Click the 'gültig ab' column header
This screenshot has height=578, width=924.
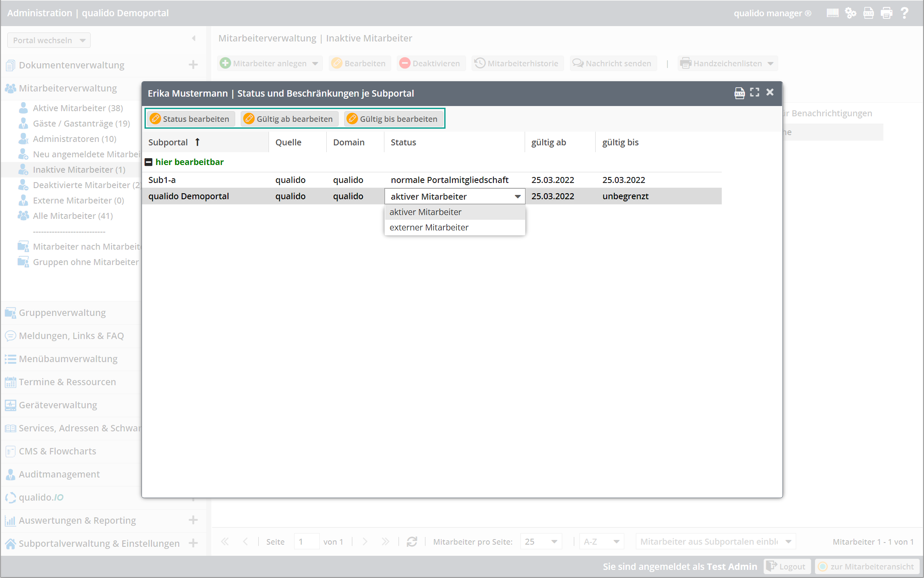click(x=560, y=142)
